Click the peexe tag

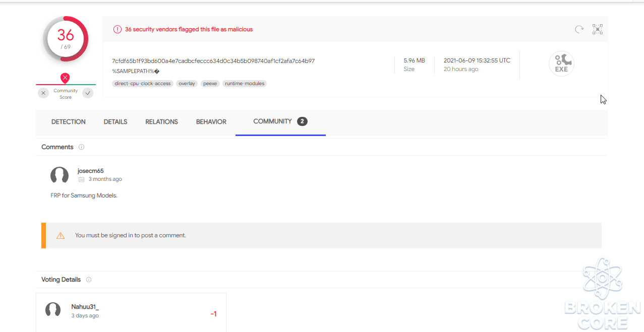click(x=210, y=84)
